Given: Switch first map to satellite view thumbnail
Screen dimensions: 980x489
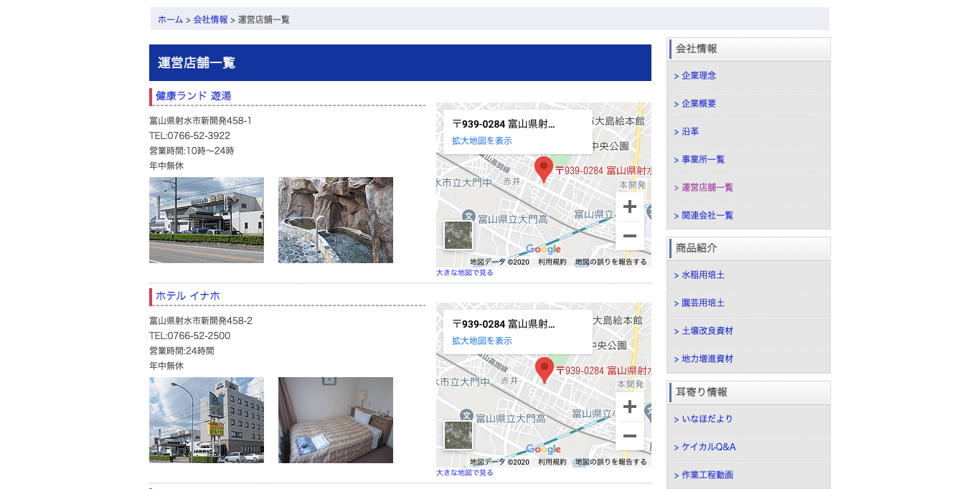Looking at the screenshot, I should (458, 235).
